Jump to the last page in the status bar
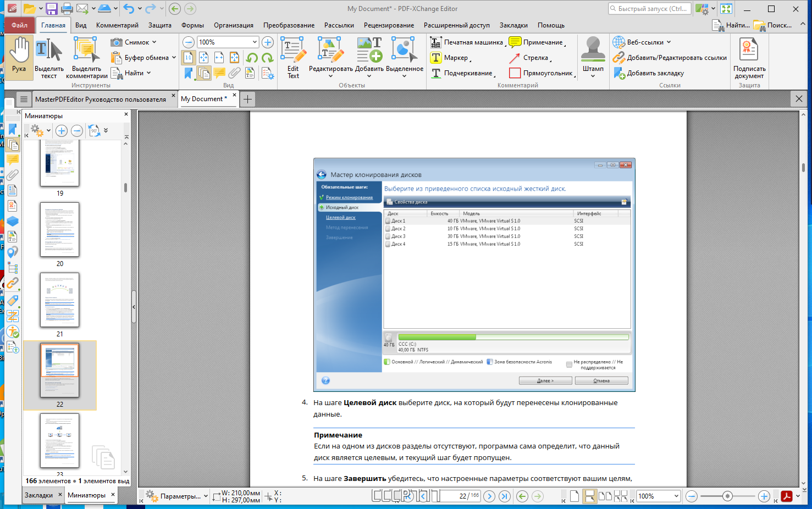This screenshot has height=509, width=812. 505,496
